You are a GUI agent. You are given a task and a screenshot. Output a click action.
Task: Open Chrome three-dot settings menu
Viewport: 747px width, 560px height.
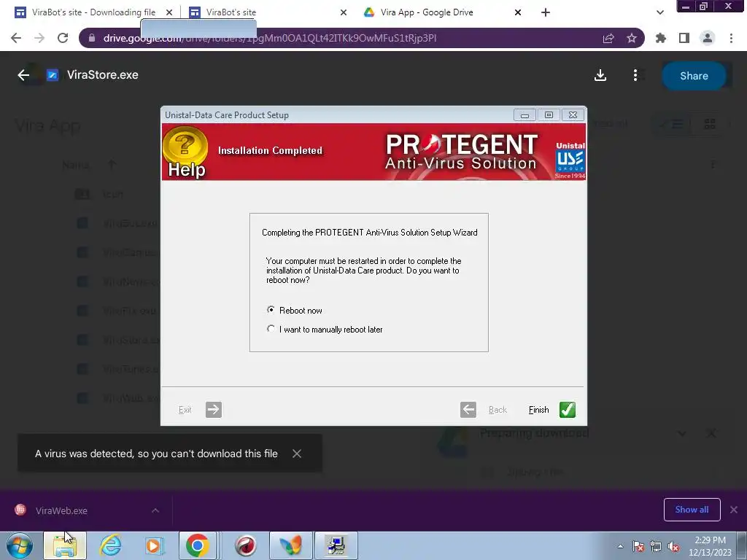click(x=731, y=38)
